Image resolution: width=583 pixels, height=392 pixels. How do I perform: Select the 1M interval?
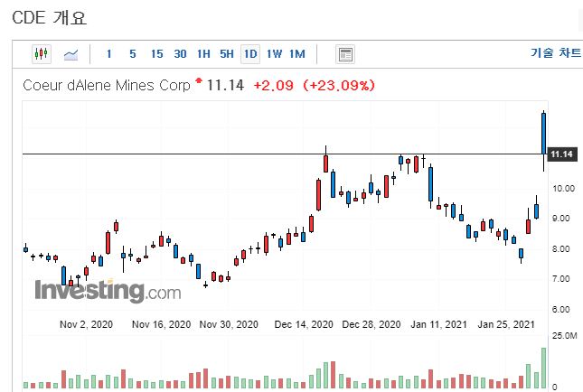point(297,54)
